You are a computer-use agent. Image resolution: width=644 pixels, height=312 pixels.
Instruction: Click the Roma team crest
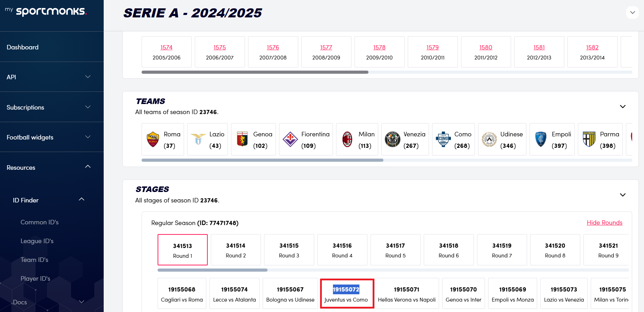153,139
